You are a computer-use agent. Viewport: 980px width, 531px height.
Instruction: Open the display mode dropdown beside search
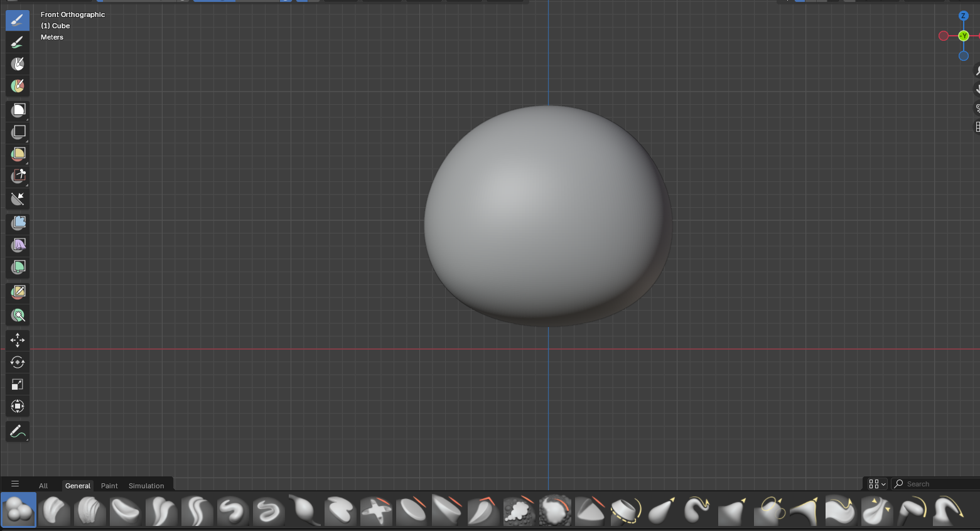click(875, 483)
